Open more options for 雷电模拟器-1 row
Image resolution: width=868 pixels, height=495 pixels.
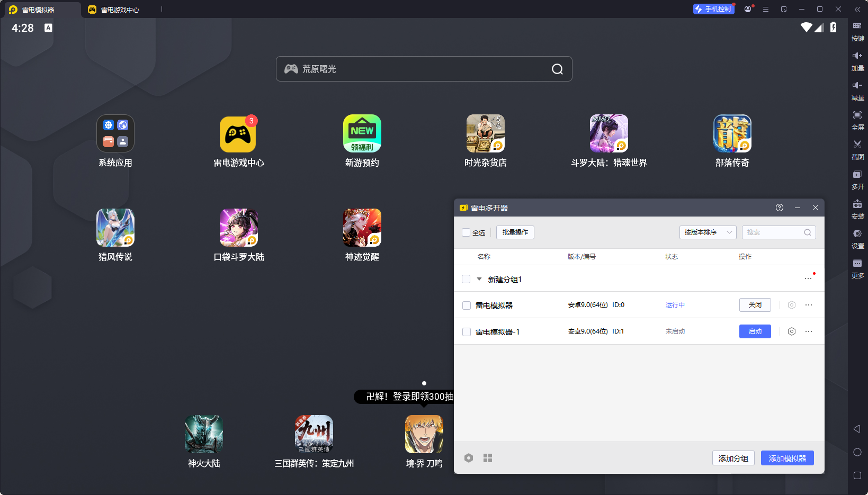coord(809,331)
